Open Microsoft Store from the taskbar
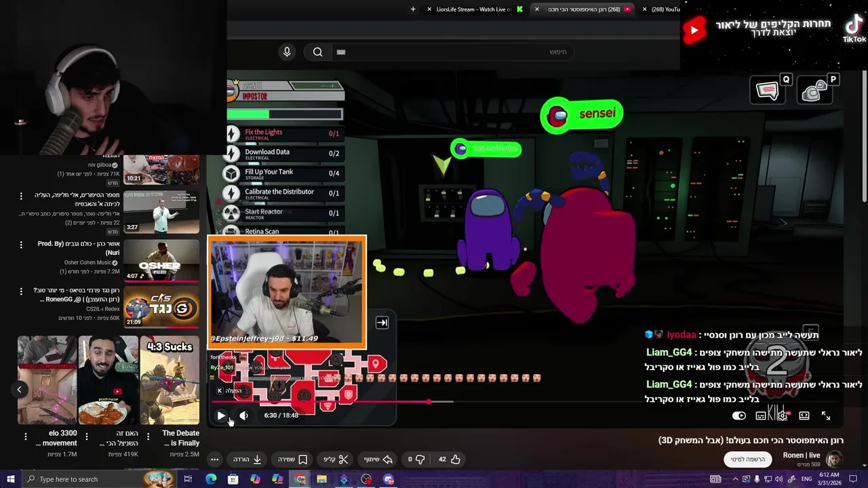The width and height of the screenshot is (868, 488). [233, 479]
